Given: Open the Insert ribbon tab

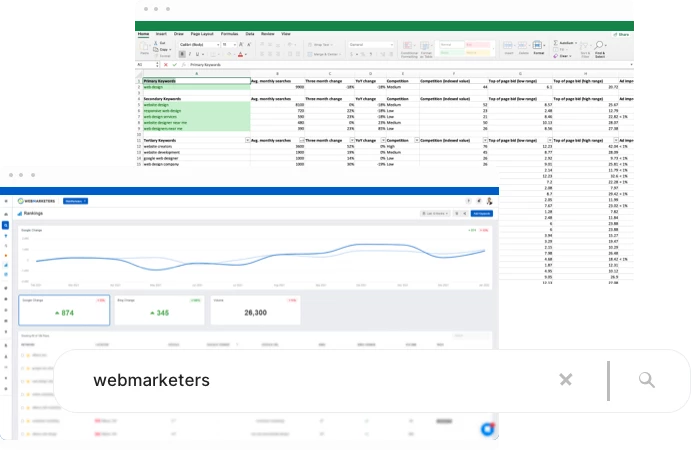Looking at the screenshot, I should [x=160, y=33].
